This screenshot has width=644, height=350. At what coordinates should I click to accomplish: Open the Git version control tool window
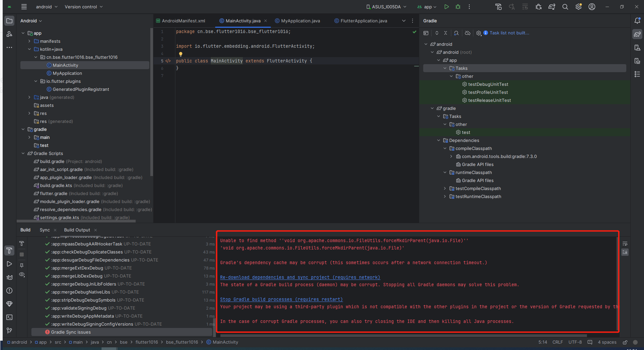(9, 331)
